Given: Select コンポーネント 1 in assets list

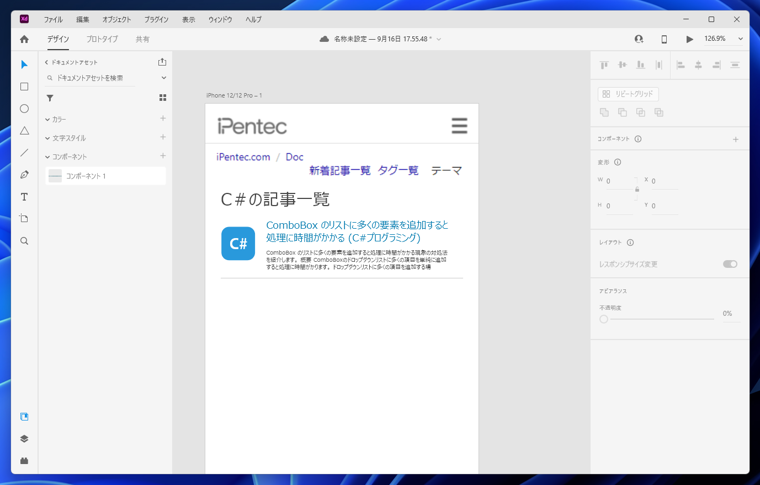Looking at the screenshot, I should pyautogui.click(x=106, y=176).
